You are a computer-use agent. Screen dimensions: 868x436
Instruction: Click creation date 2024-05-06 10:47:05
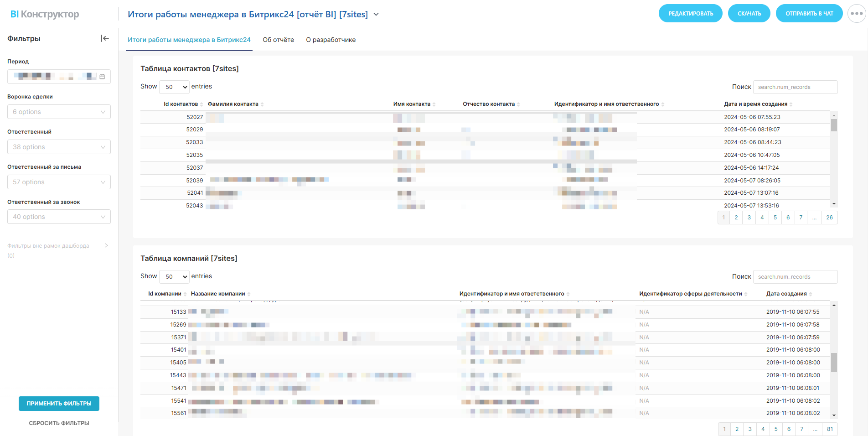752,155
